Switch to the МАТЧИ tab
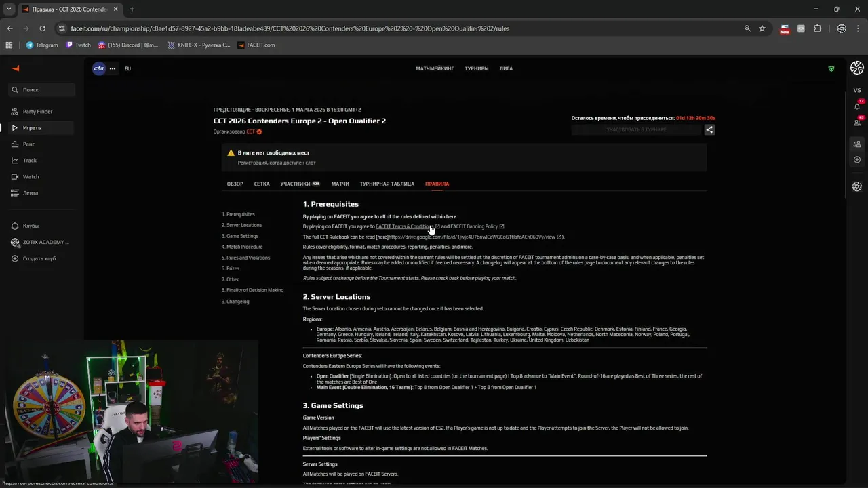 click(340, 184)
